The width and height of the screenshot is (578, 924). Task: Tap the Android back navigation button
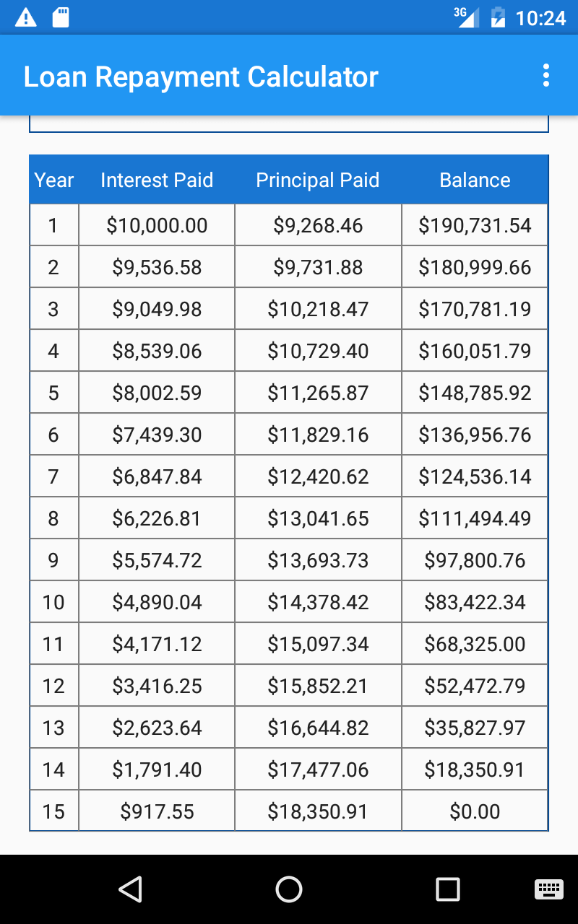130,889
